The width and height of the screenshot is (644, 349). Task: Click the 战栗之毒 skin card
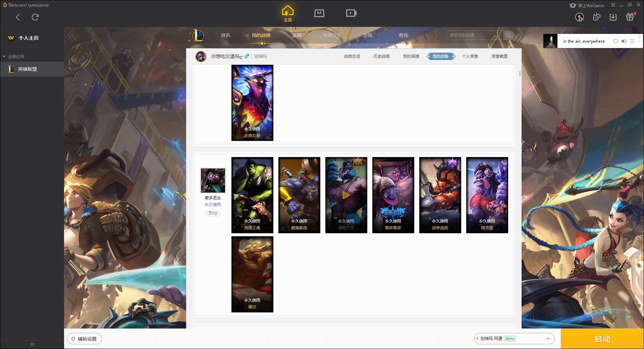[252, 195]
